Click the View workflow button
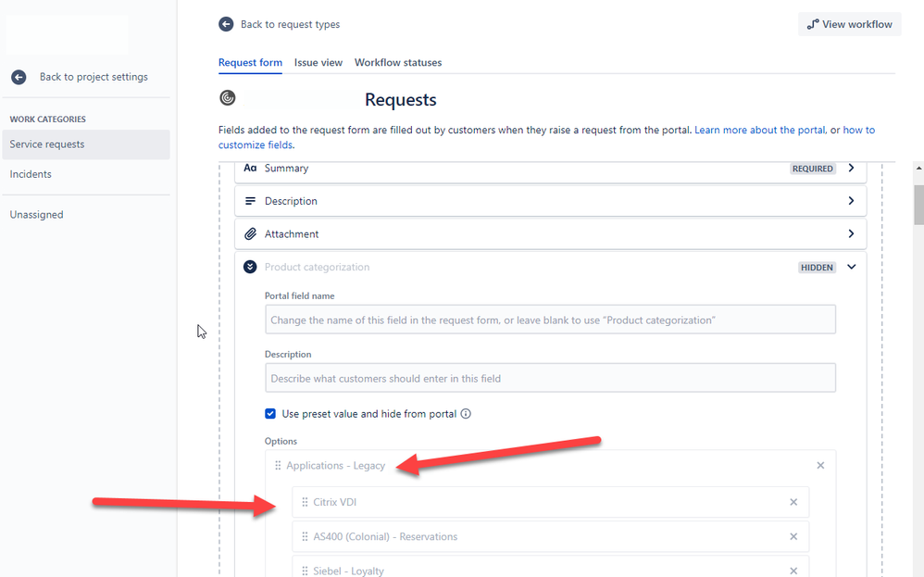The height and width of the screenshot is (577, 924). pos(849,24)
